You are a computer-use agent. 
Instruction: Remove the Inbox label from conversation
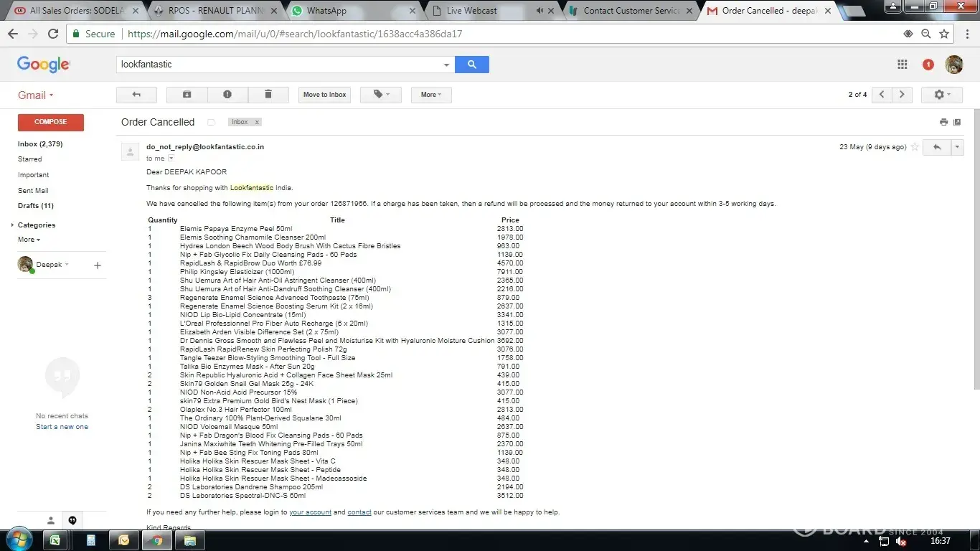(x=257, y=122)
